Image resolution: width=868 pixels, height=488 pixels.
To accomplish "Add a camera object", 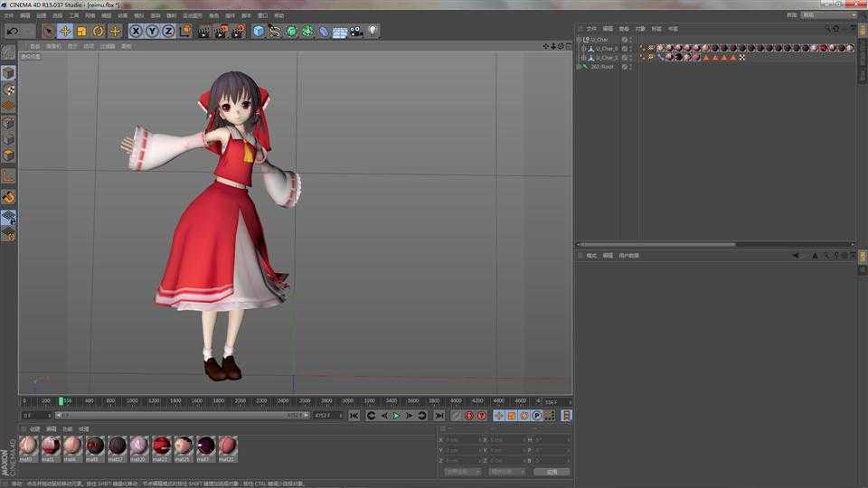I will tap(356, 32).
